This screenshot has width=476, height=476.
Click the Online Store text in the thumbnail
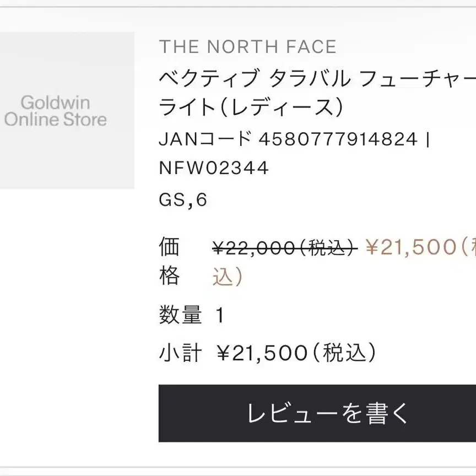coord(56,120)
